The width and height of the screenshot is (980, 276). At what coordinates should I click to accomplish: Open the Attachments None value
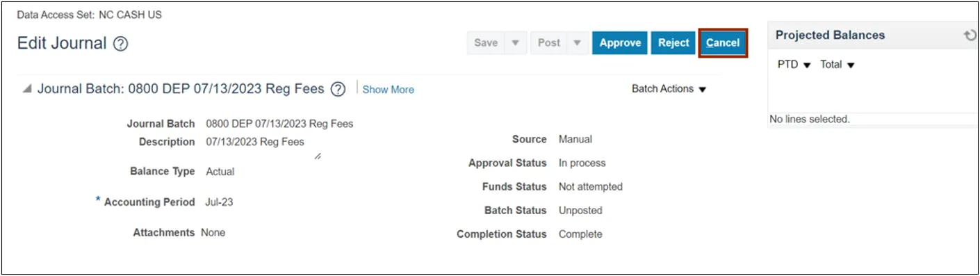coord(213,233)
